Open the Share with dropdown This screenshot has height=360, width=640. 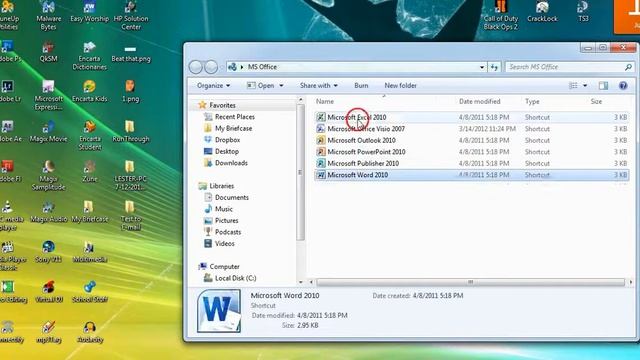(318, 86)
